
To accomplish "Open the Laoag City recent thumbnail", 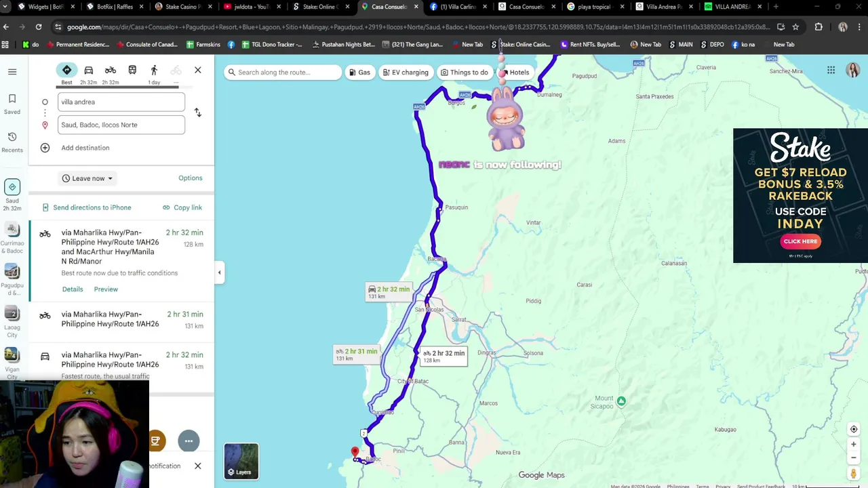I will pyautogui.click(x=12, y=322).
